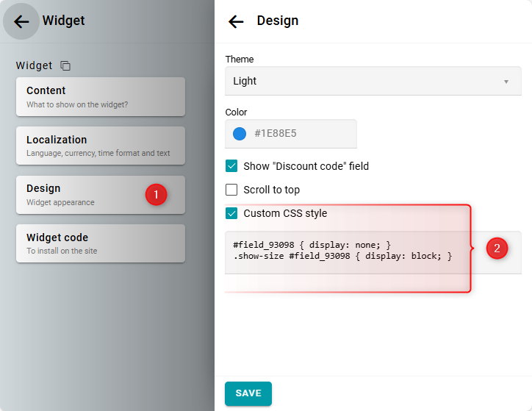Expand the Theme dropdown arrow
This screenshot has height=411, width=532.
coord(506,82)
